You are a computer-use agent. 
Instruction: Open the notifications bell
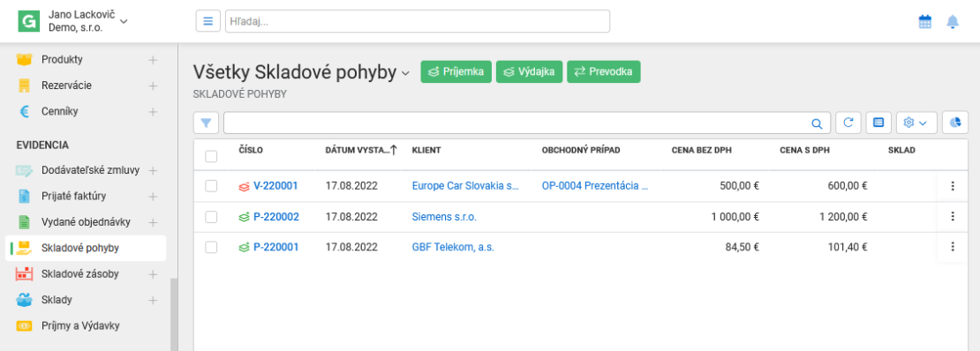pyautogui.click(x=953, y=22)
